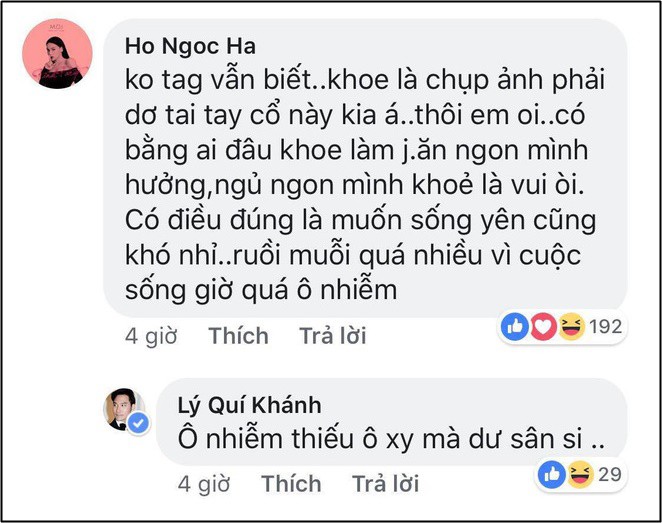Click the blue verified badge on Lý Quí Khánh's avatar
662x523 pixels.
[140, 423]
